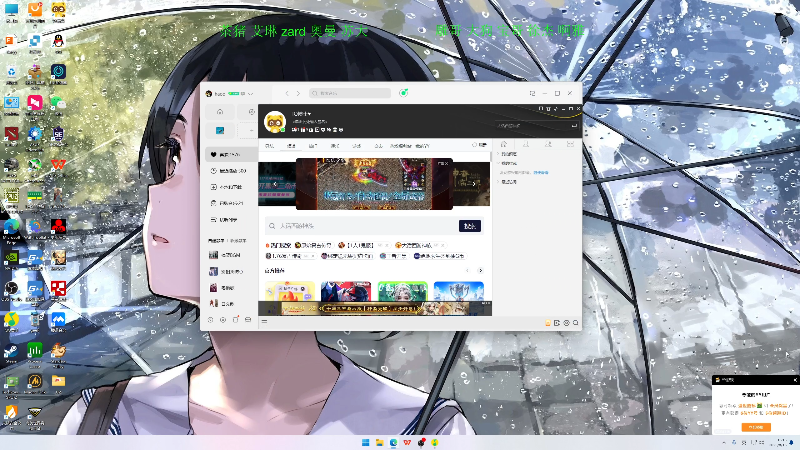The image size is (800, 450).
Task: Click the golden banner at bottom of content
Action: [x=375, y=308]
